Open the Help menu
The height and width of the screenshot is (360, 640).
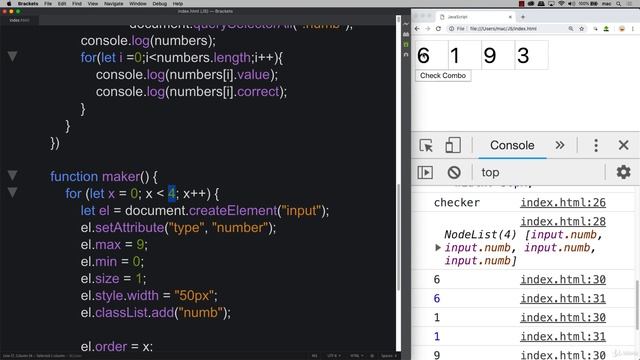[x=178, y=3]
